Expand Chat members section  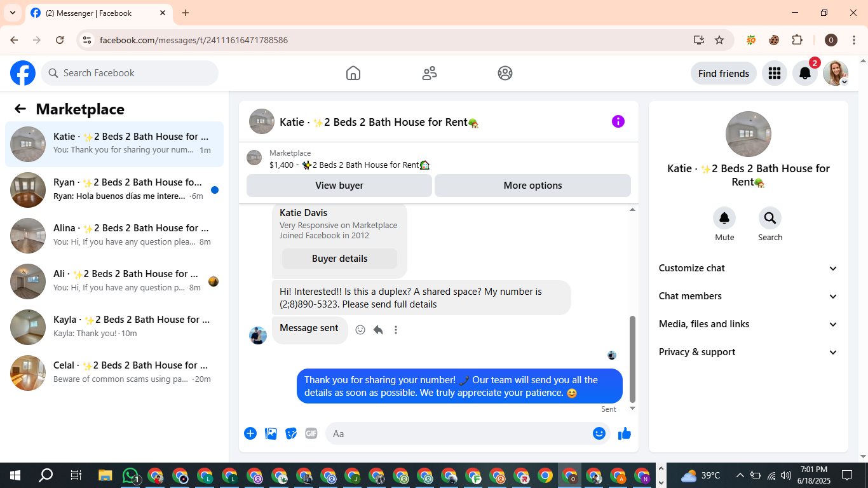click(x=749, y=296)
